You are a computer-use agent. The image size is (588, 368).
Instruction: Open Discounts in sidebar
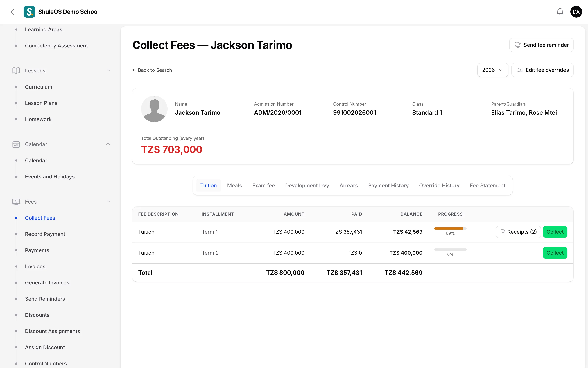(37, 315)
